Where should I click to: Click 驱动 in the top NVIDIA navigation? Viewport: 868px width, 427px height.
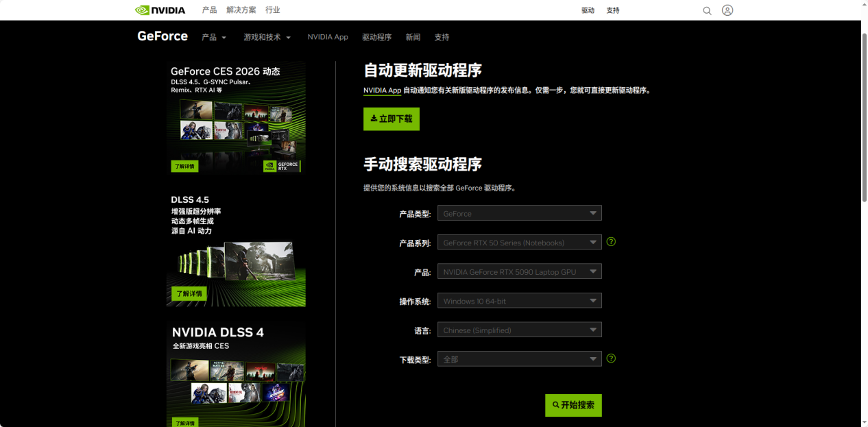[588, 10]
